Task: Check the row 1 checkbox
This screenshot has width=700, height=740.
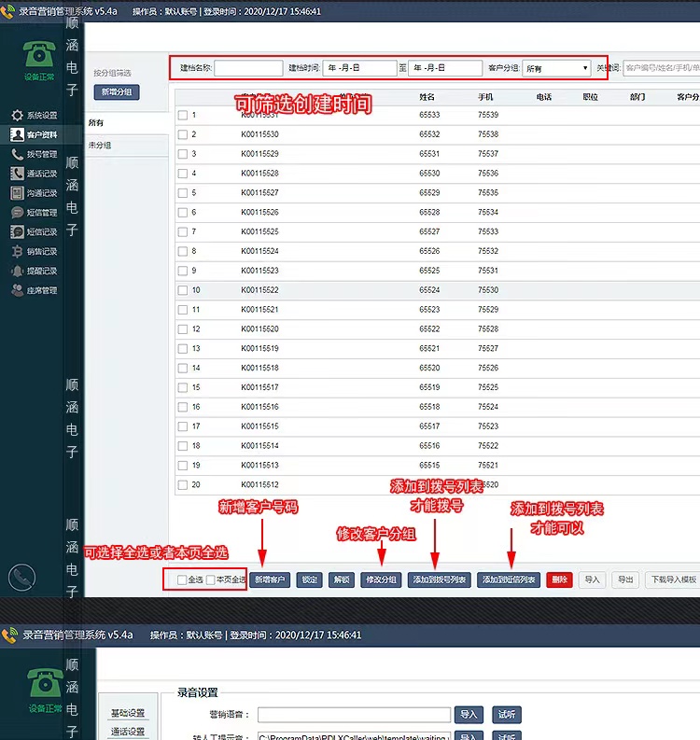Action: [183, 115]
